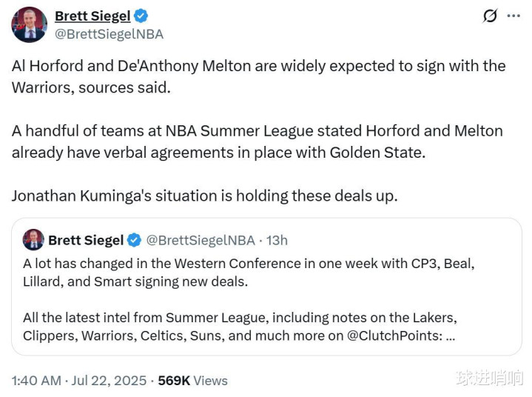Click the "Jonathan Kuminga's situation" sentence
The image size is (532, 397).
204,196
